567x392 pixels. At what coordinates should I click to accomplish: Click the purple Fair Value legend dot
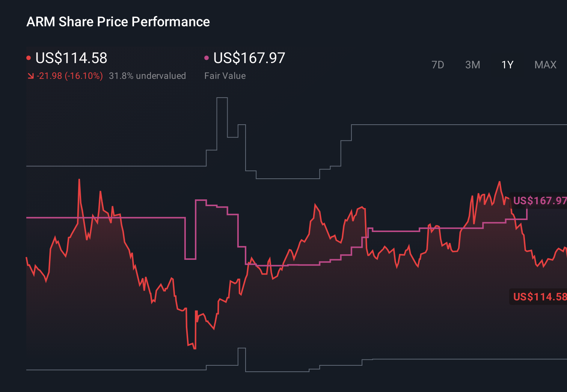point(206,57)
